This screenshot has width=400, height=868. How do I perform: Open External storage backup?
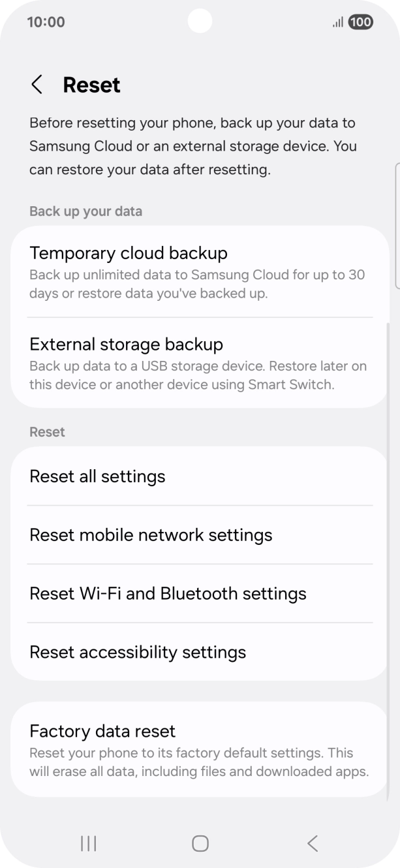click(x=200, y=363)
